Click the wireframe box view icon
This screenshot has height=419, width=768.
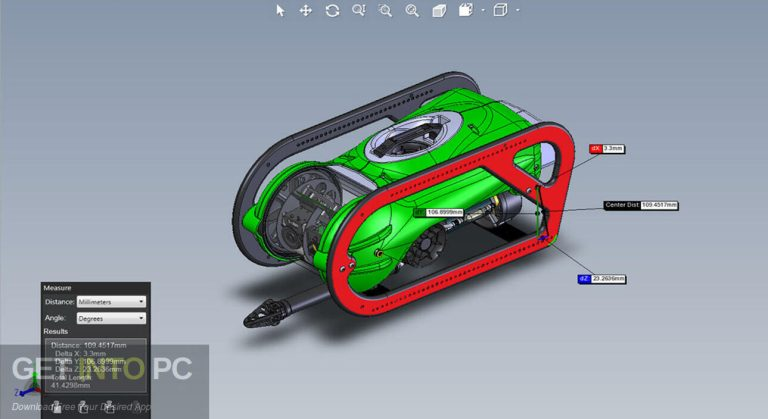[500, 10]
